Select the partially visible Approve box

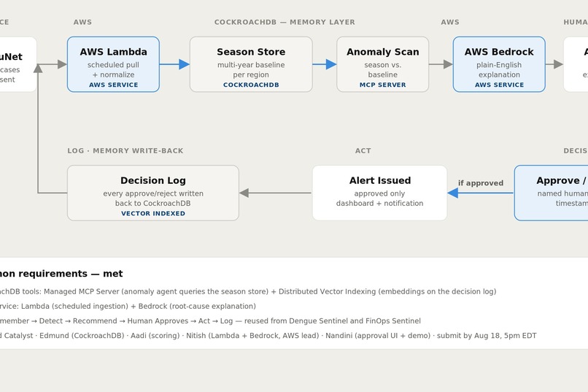click(x=552, y=193)
